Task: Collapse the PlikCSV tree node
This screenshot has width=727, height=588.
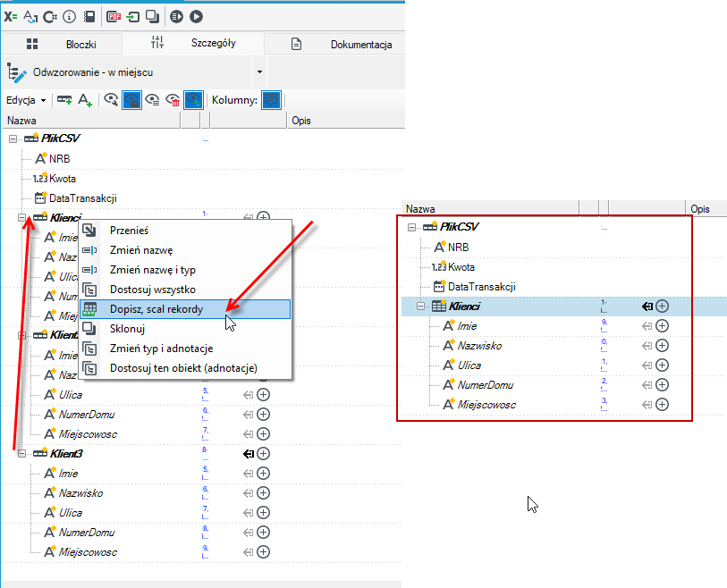Action: (x=13, y=139)
